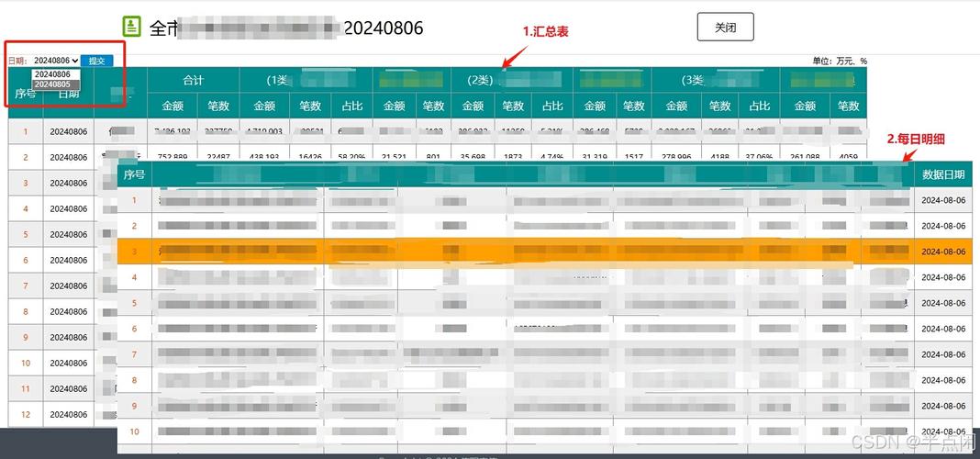
Task: Open the 日期 dropdown showing 20240806
Action: point(56,61)
